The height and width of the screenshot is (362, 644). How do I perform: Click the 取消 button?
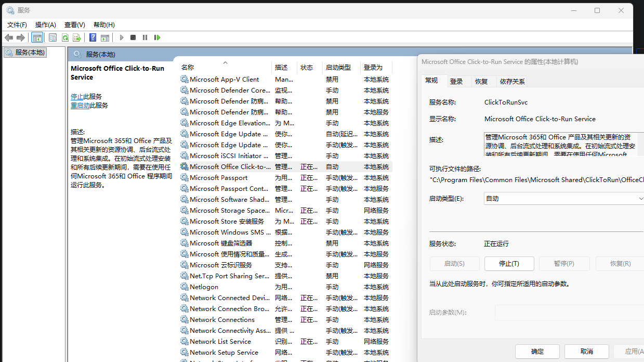587,352
